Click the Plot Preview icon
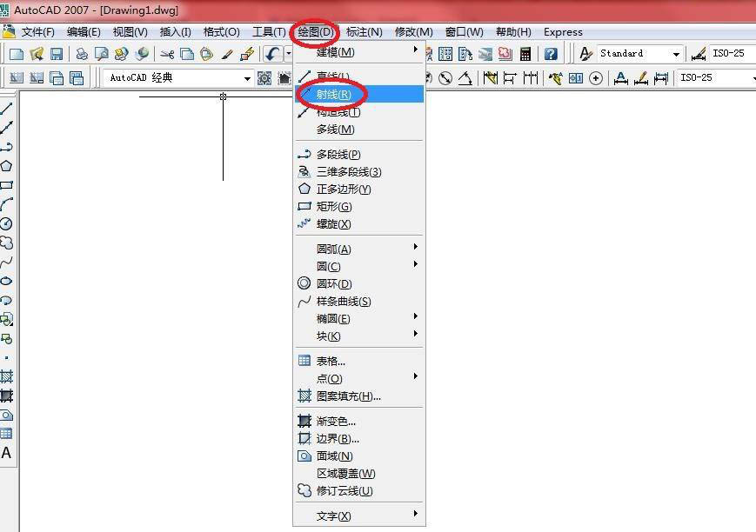The image size is (756, 532). pyautogui.click(x=101, y=54)
